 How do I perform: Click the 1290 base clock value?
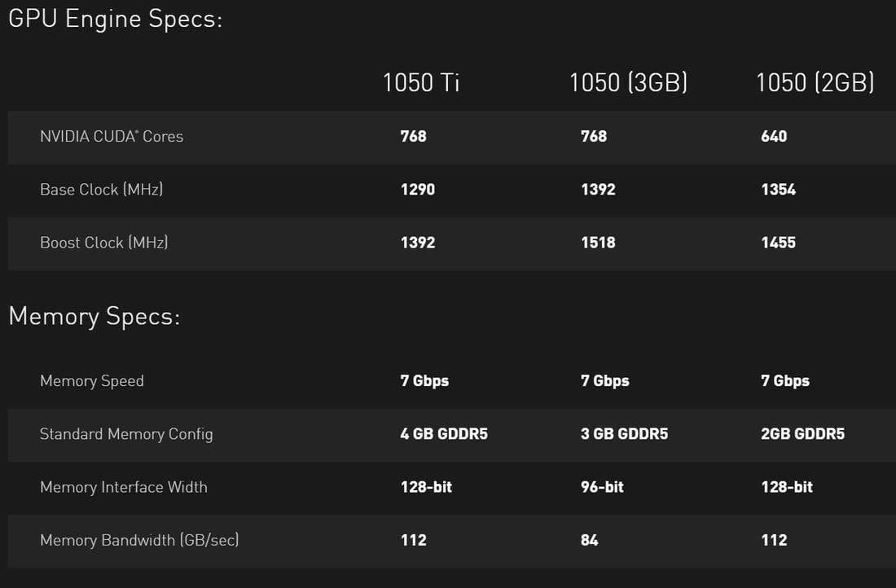click(x=418, y=189)
